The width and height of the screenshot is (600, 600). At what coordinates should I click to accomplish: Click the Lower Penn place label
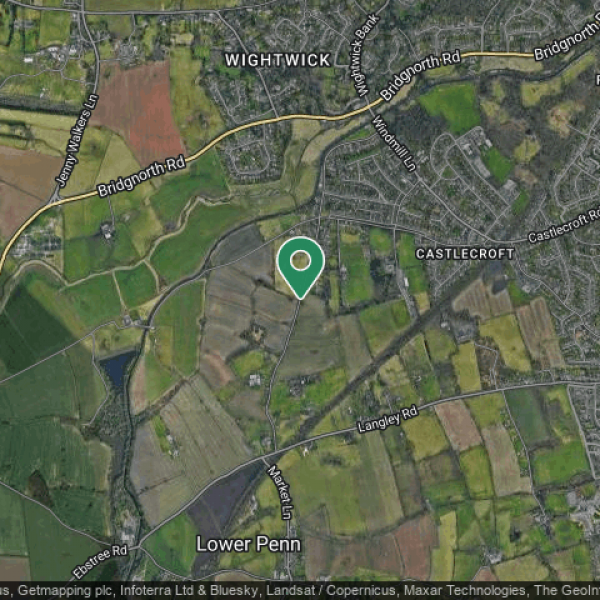pos(248,544)
